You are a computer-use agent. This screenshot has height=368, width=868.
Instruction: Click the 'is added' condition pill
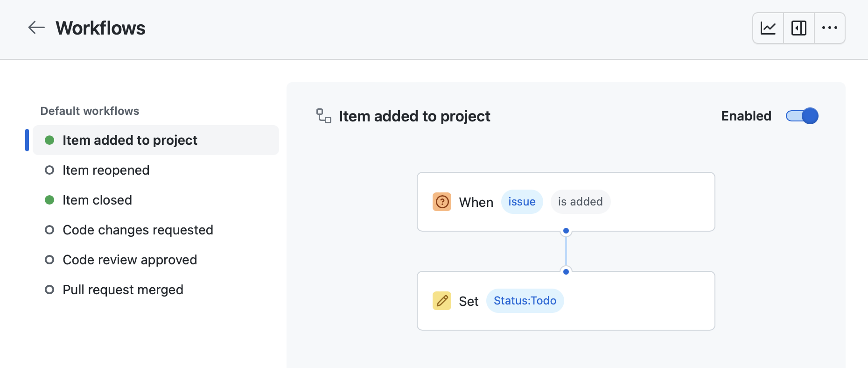581,202
